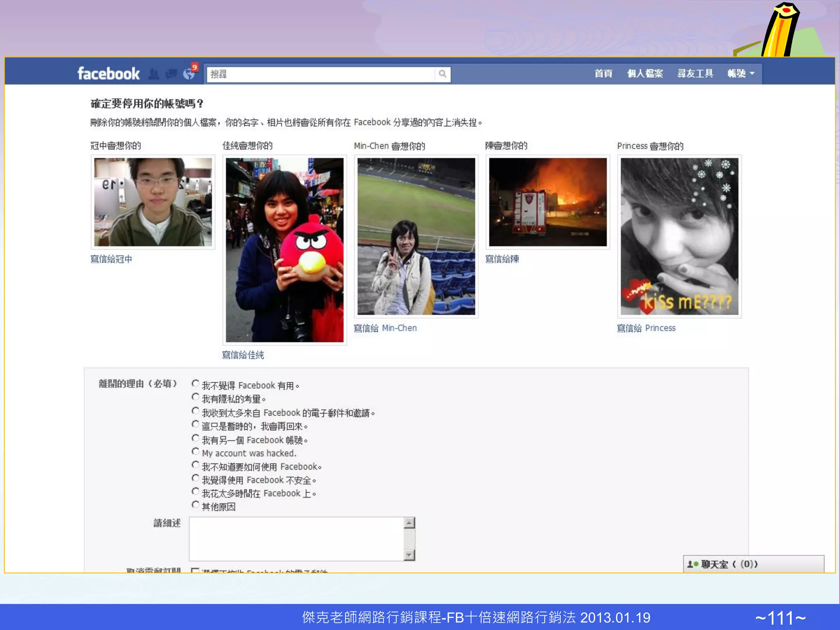Viewport: 840px width, 630px height.
Task: Click 寫信給 Min-Chen link
Action: 385,328
